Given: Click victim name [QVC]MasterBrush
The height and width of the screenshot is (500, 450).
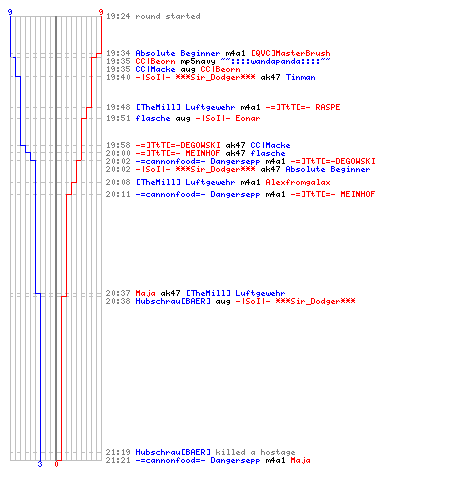Looking at the screenshot, I should tap(290, 53).
